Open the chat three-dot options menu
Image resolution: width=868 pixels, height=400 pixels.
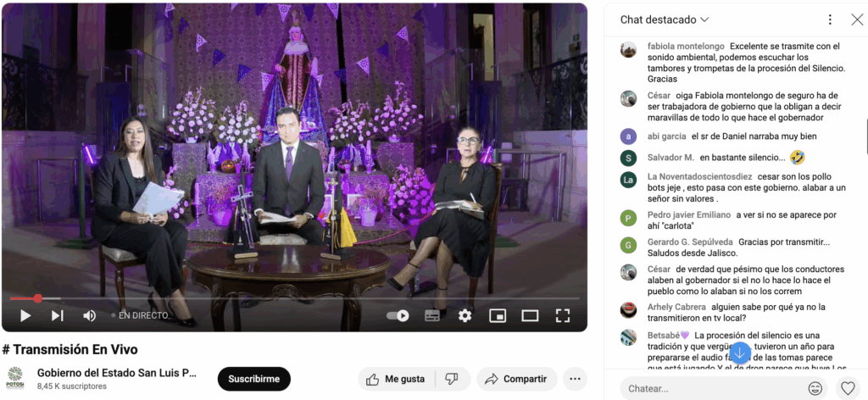pyautogui.click(x=830, y=20)
